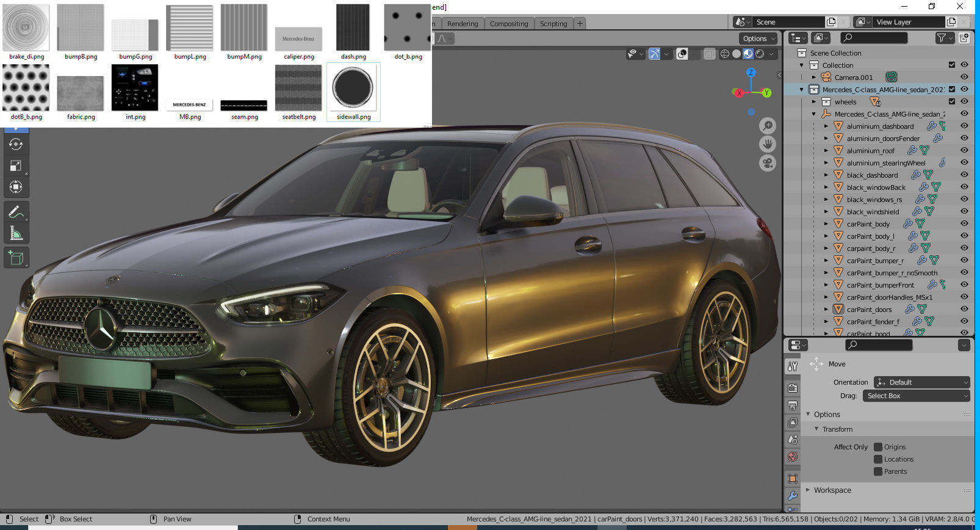Toggle X-ray view button
This screenshot has width=980, height=530.
(x=709, y=54)
